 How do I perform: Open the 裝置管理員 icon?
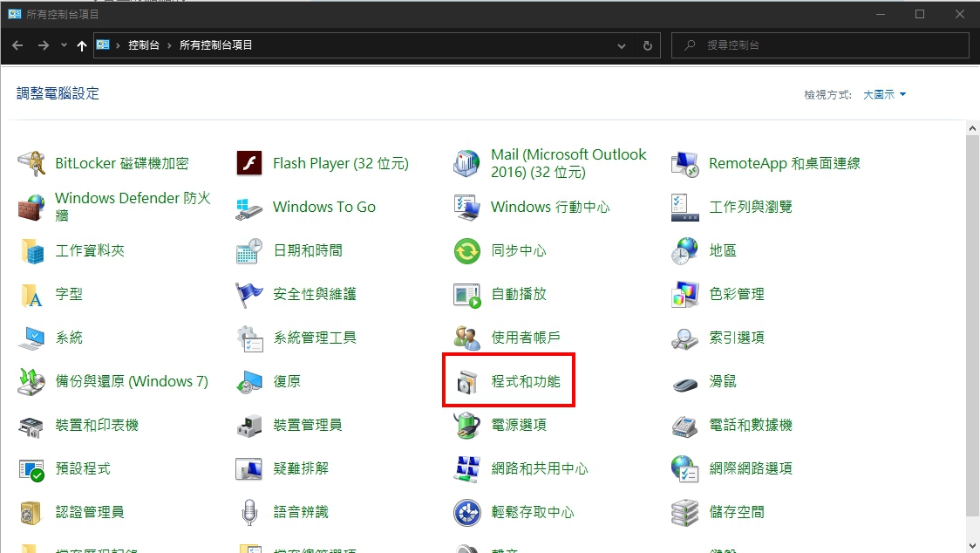pyautogui.click(x=249, y=426)
